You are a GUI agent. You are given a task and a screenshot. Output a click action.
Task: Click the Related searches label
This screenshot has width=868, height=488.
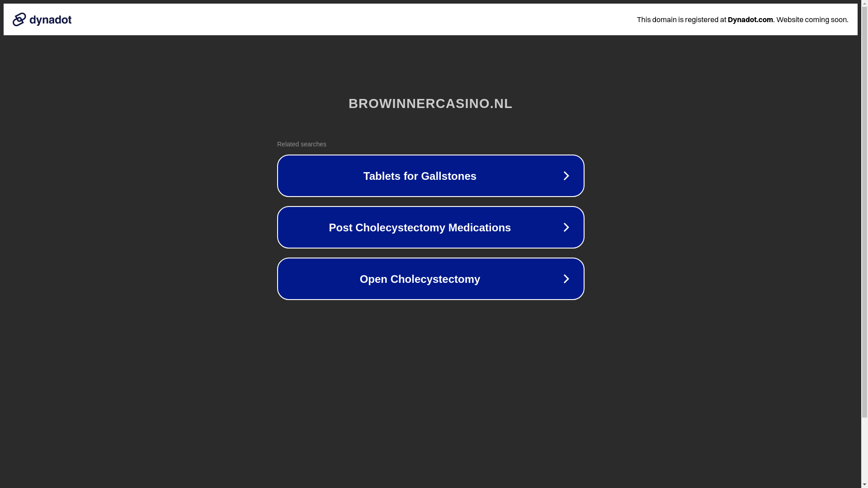click(302, 144)
